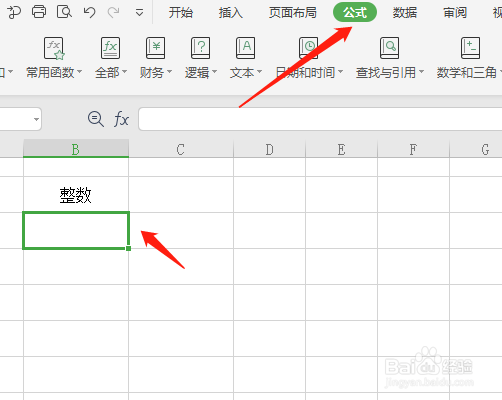Click the 查找与引用 functions icon

[389, 48]
